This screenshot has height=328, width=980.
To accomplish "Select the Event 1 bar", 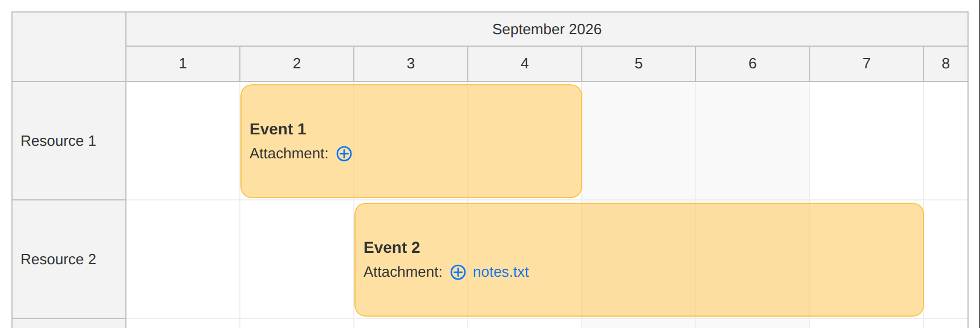I will [x=411, y=141].
